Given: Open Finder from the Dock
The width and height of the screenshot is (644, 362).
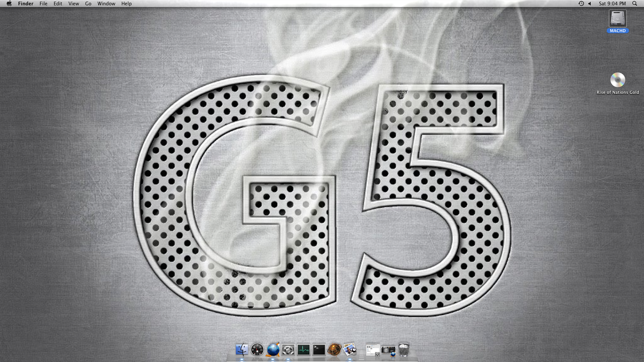Looking at the screenshot, I should tap(241, 350).
